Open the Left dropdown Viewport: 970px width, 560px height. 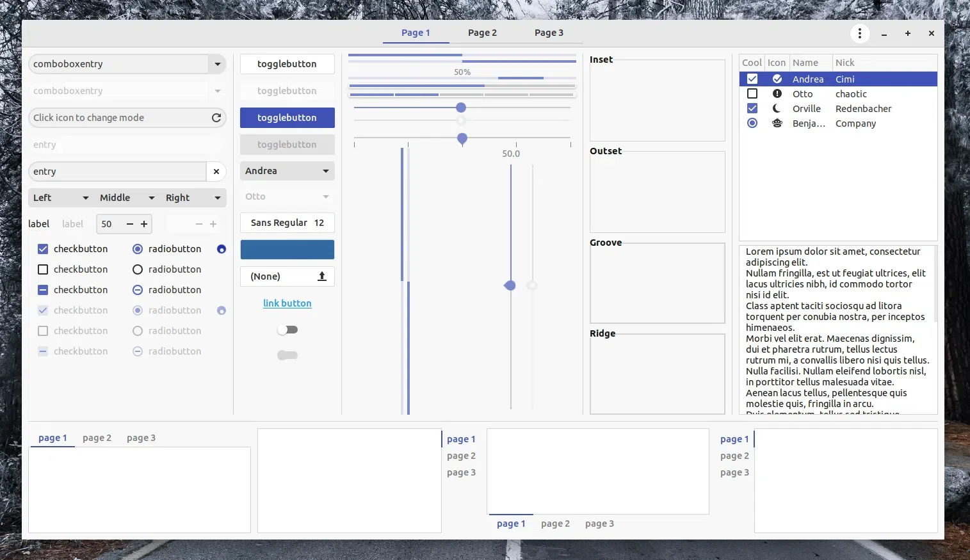[61, 198]
